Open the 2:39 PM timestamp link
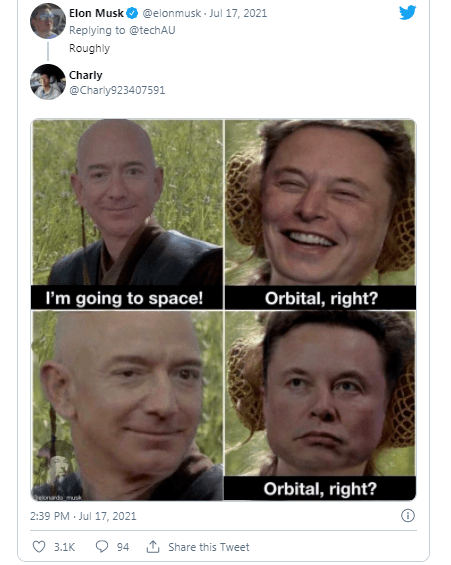The width and height of the screenshot is (451, 565). point(83,516)
